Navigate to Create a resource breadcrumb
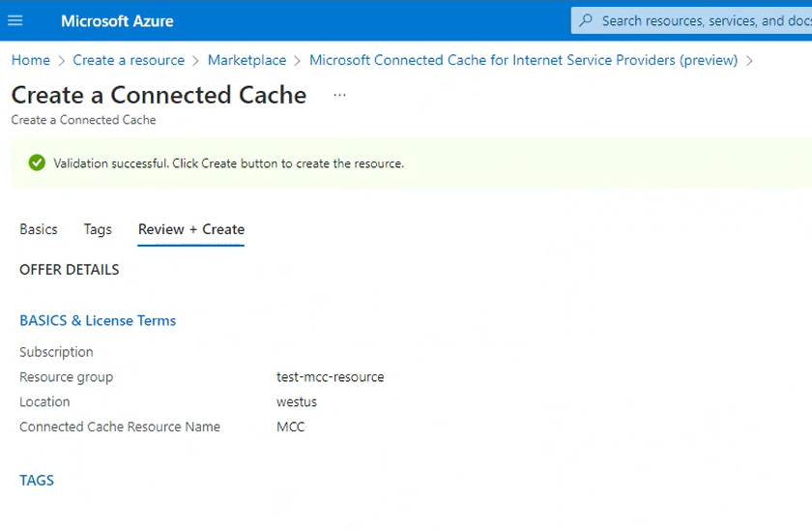The height and width of the screenshot is (530, 812). coord(129,60)
